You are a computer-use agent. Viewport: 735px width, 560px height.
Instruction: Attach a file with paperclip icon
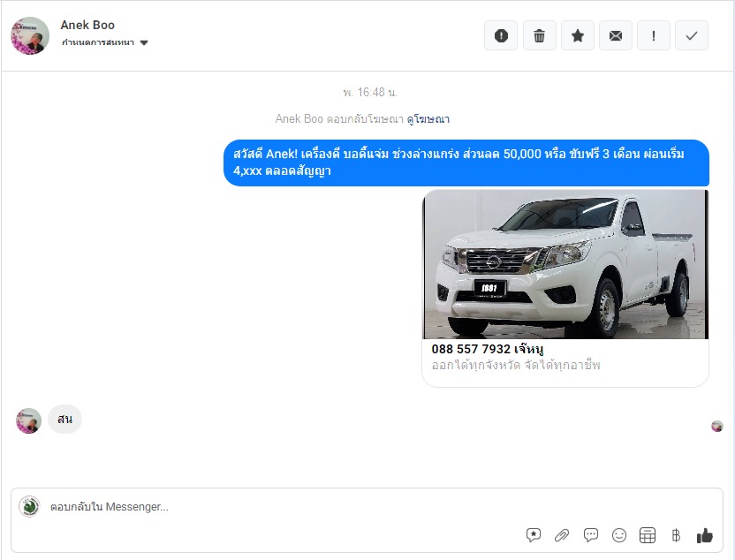coord(562,534)
